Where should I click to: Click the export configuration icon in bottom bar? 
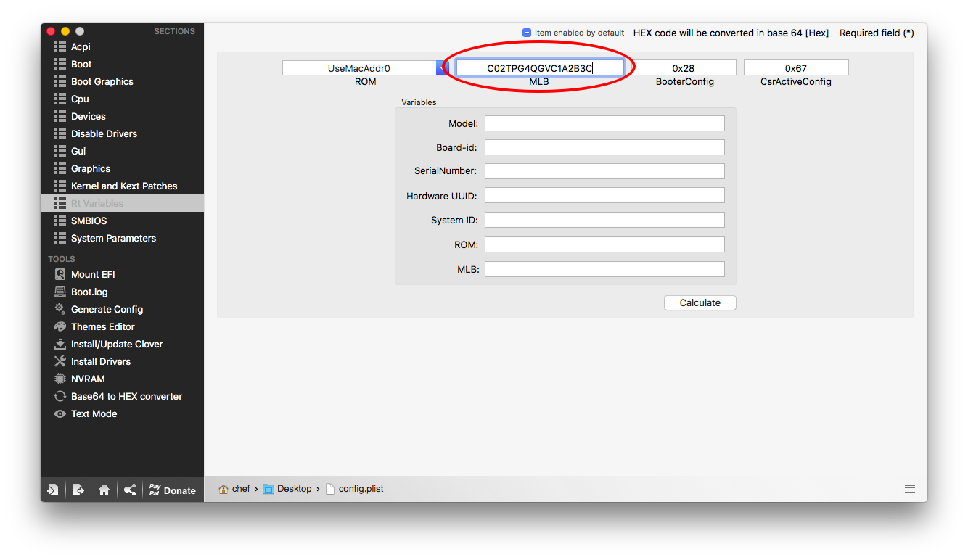78,490
